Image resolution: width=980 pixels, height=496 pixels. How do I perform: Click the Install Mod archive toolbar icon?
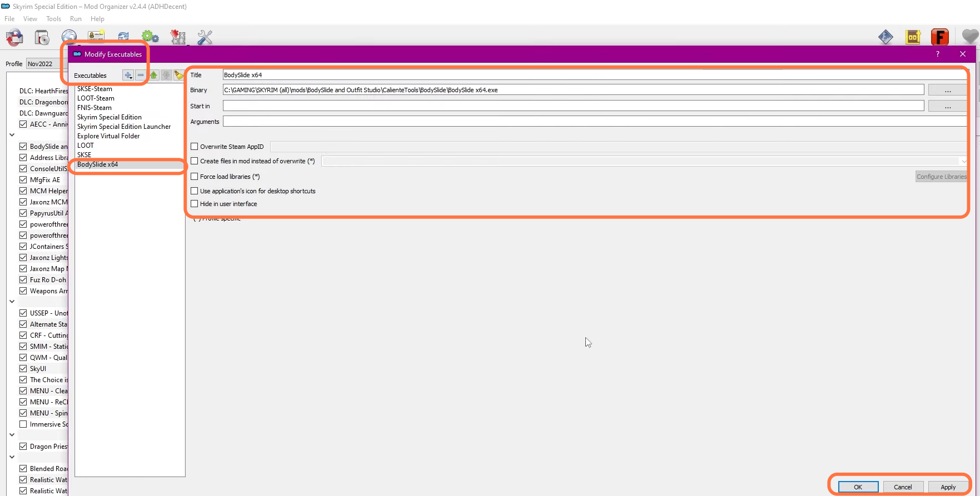[x=42, y=38]
